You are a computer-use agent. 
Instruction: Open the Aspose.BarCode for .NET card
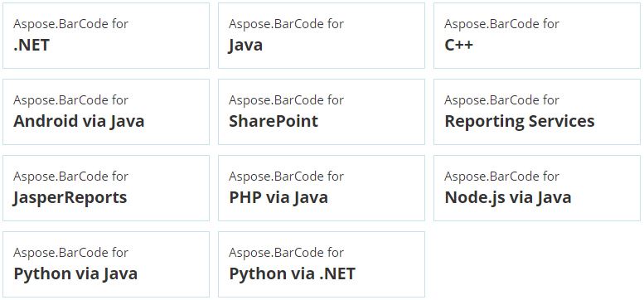pyautogui.click(x=106, y=36)
